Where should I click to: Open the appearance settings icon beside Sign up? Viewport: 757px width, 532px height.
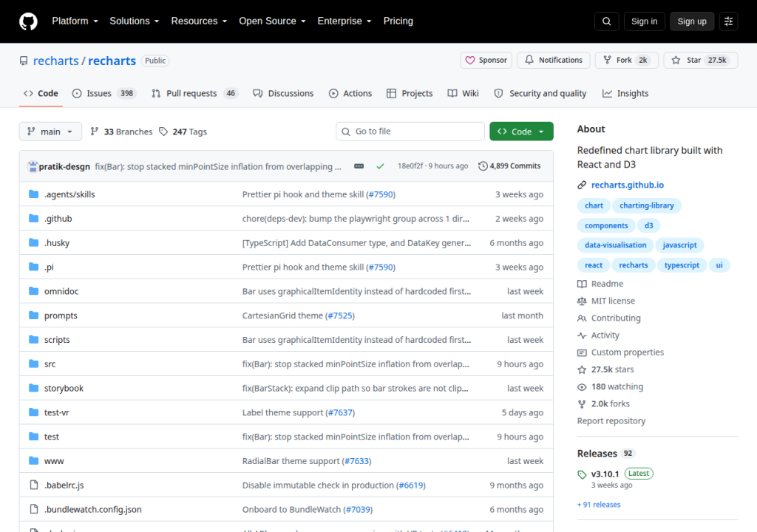click(728, 21)
